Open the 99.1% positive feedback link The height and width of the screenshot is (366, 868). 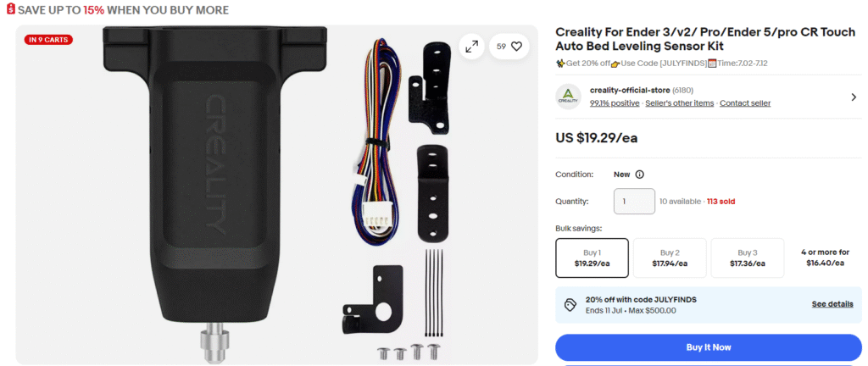(615, 103)
